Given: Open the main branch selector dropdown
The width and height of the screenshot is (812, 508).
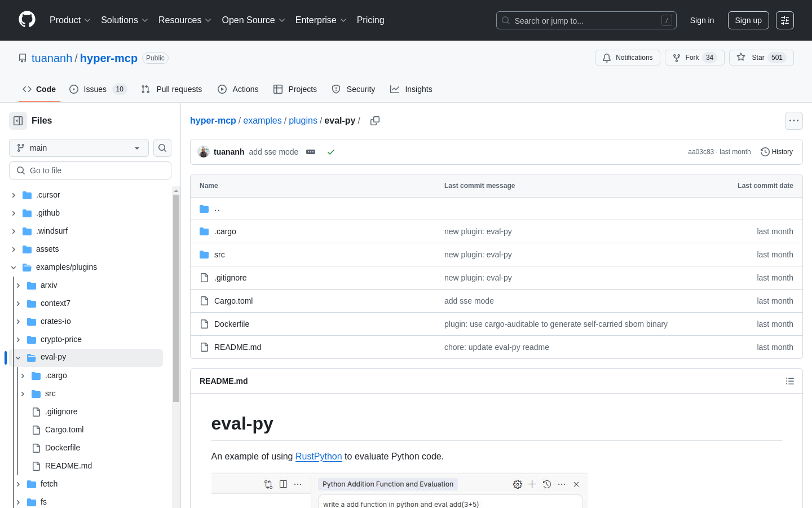Looking at the screenshot, I should point(79,148).
